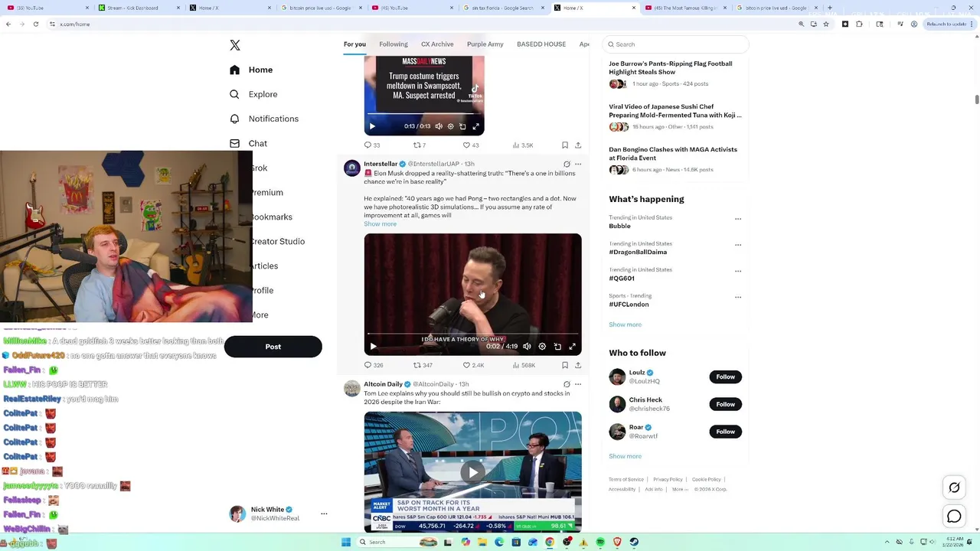Open settings on the Trump costume video
Image resolution: width=980 pixels, height=551 pixels.
(x=450, y=126)
